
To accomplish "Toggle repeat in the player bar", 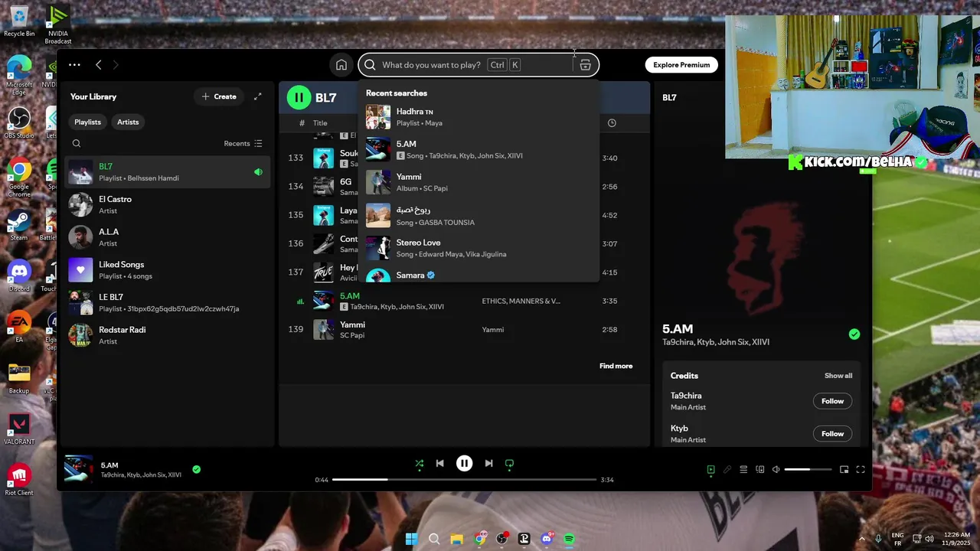I will tap(509, 463).
